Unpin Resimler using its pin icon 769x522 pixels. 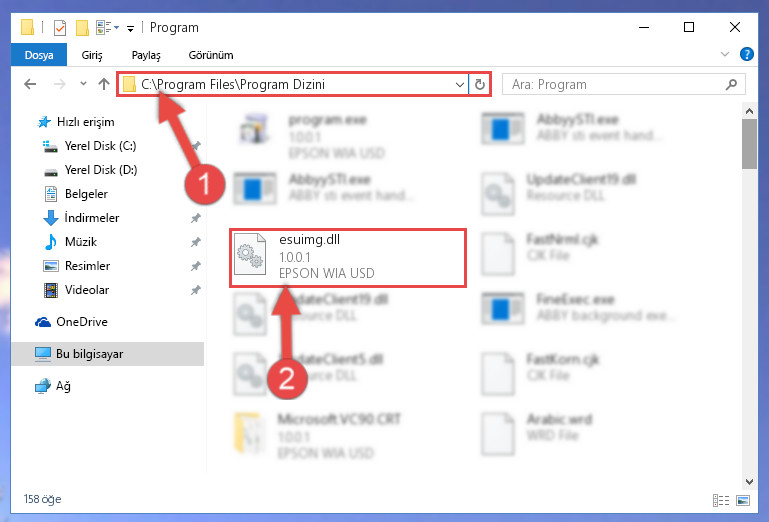pyautogui.click(x=195, y=266)
